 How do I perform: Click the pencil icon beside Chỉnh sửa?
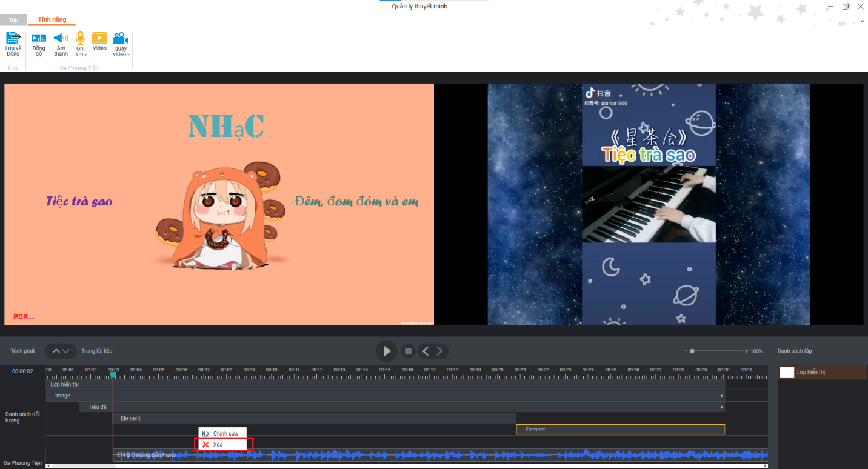[205, 433]
